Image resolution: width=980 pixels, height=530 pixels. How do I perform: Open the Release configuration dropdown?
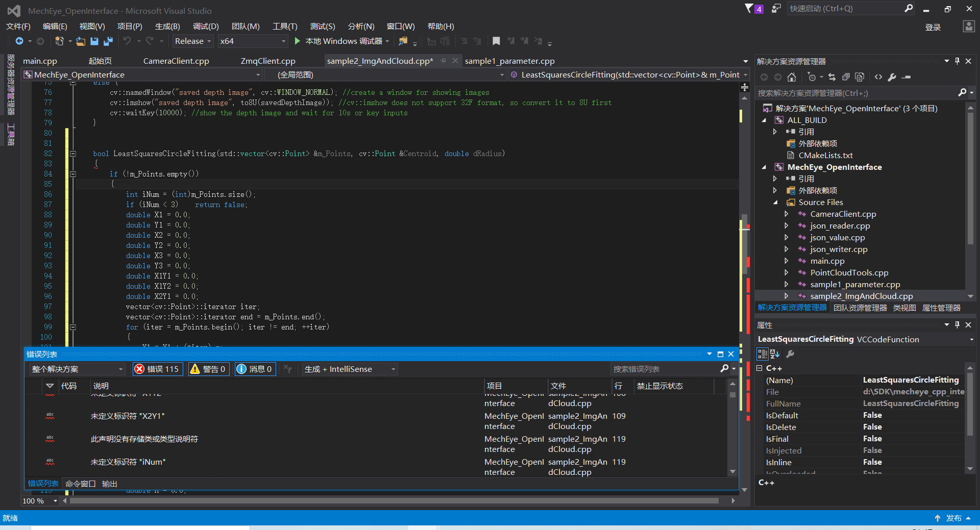click(x=193, y=41)
